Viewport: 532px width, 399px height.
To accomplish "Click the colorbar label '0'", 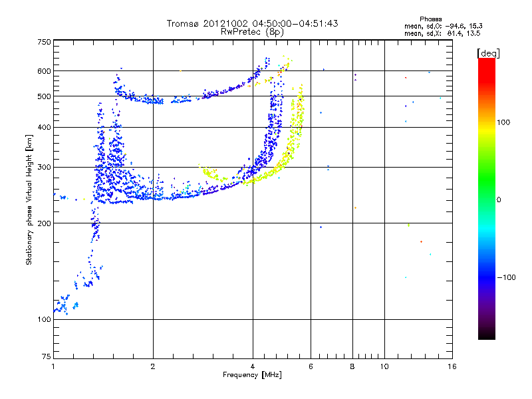I will (x=499, y=200).
